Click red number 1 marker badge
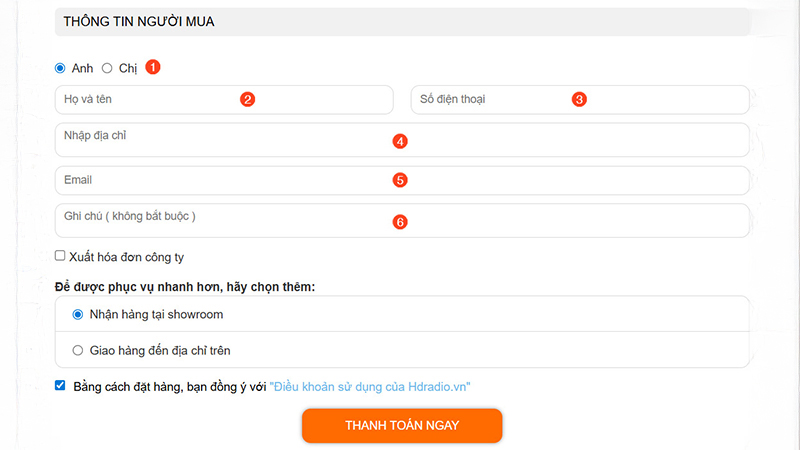800x450 pixels. (153, 67)
